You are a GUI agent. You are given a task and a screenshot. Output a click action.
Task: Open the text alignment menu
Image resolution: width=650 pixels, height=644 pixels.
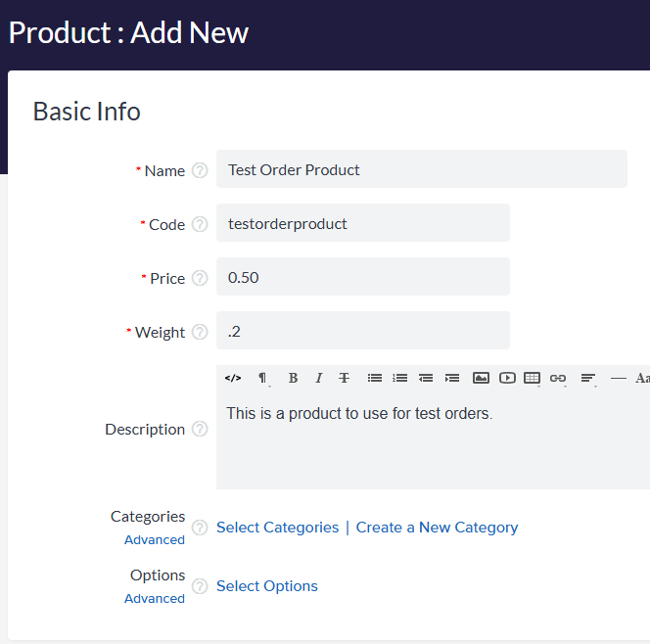pos(588,379)
